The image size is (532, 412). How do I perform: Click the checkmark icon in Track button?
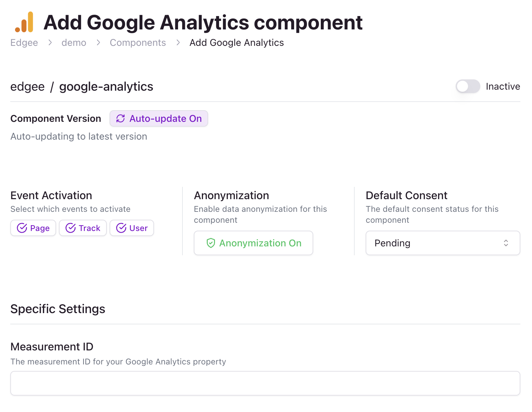point(71,228)
